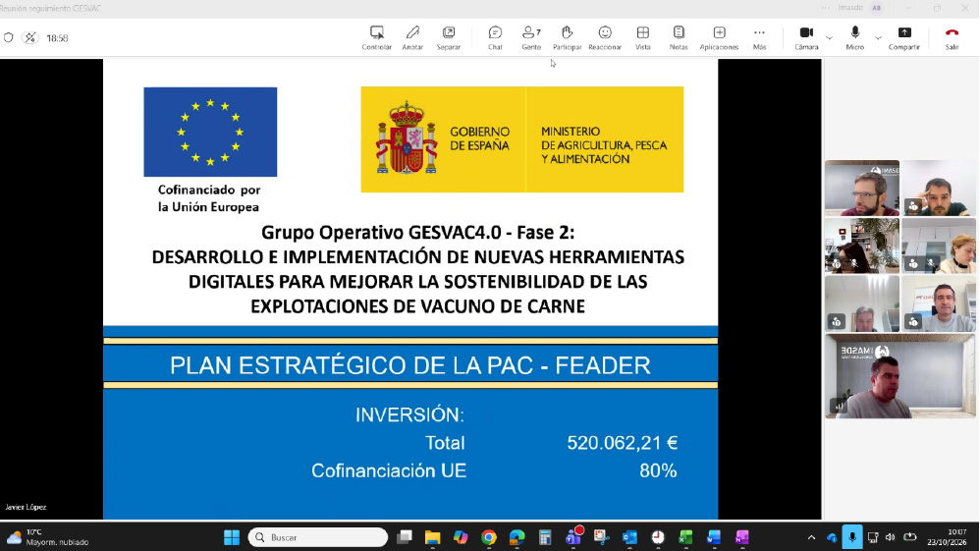
Task: Open the weather widget
Action: tap(47, 537)
